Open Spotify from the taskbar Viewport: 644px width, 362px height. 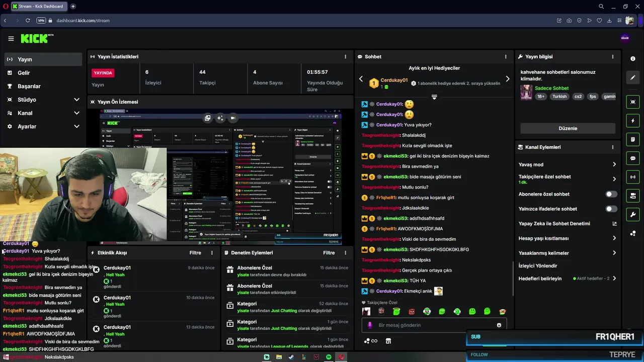click(329, 357)
